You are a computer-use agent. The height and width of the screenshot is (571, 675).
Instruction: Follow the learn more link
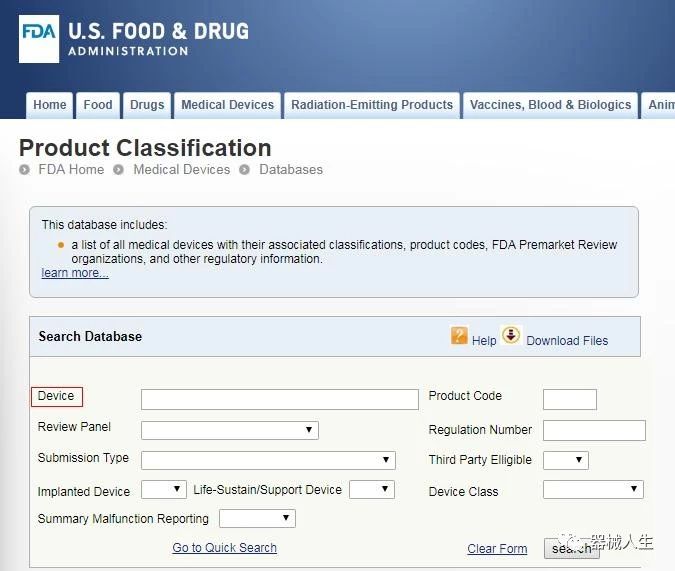pos(75,273)
